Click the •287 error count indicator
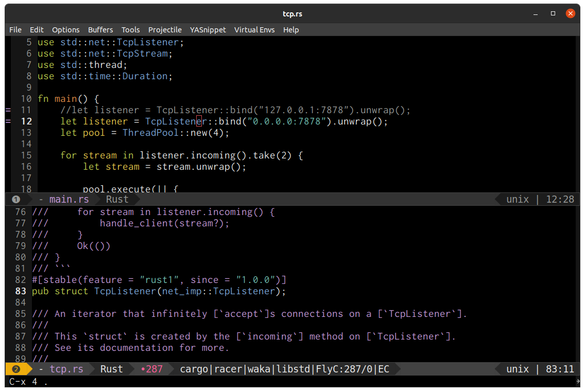Image resolution: width=585 pixels, height=392 pixels. (x=152, y=369)
